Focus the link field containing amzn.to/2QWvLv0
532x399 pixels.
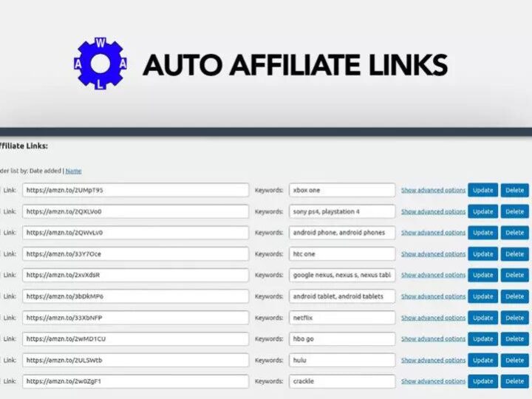136,233
